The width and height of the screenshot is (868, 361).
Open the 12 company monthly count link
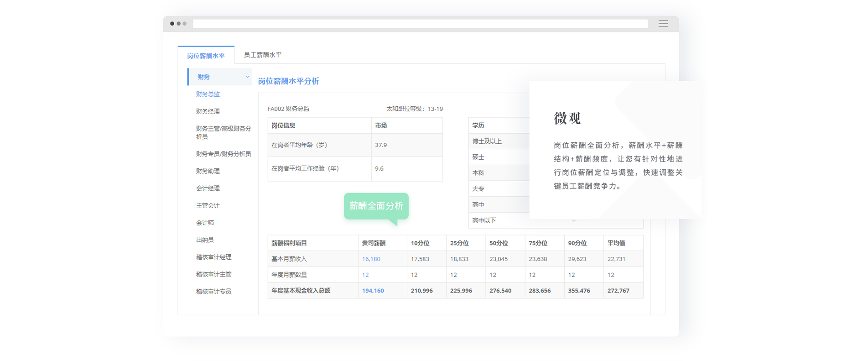coord(365,275)
